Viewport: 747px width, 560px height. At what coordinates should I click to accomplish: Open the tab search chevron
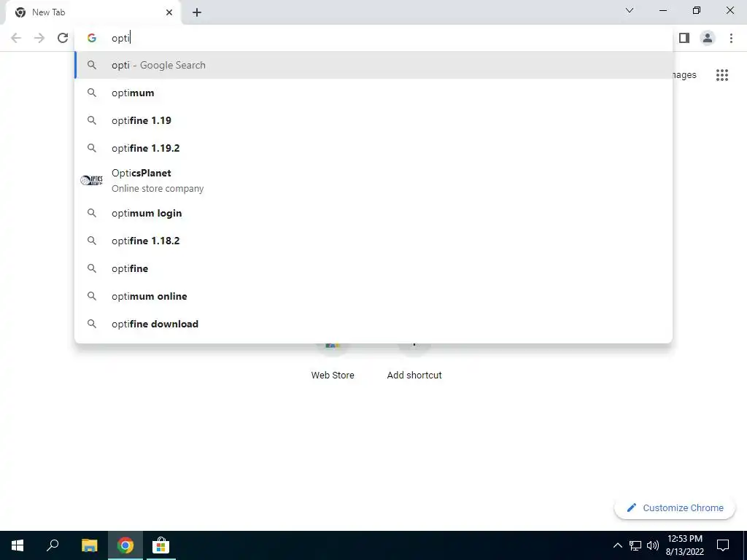(x=630, y=10)
